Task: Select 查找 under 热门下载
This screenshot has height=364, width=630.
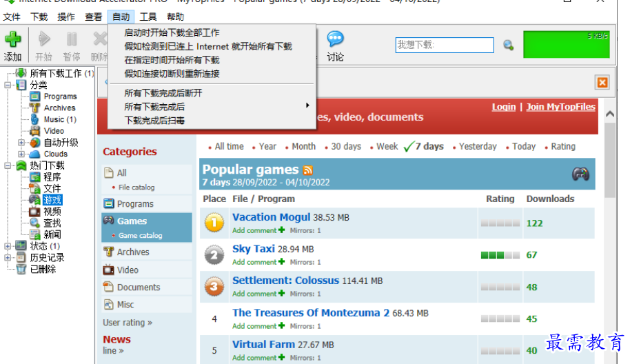Action: pos(52,223)
